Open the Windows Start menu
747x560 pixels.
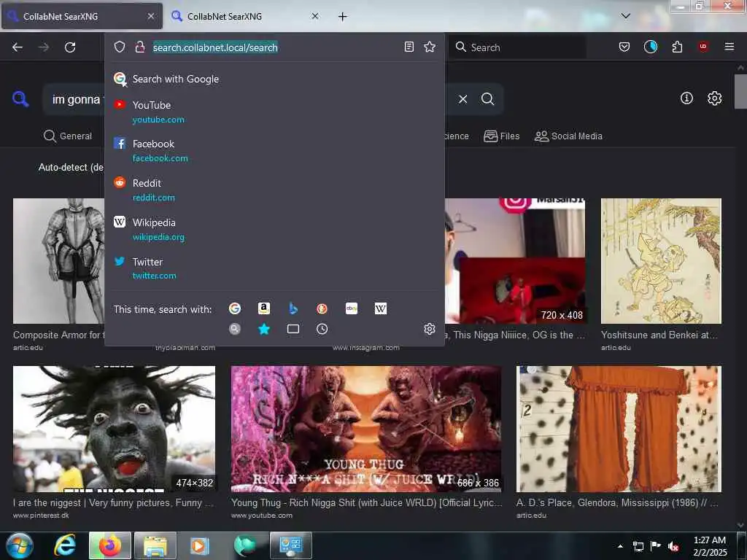pyautogui.click(x=20, y=545)
